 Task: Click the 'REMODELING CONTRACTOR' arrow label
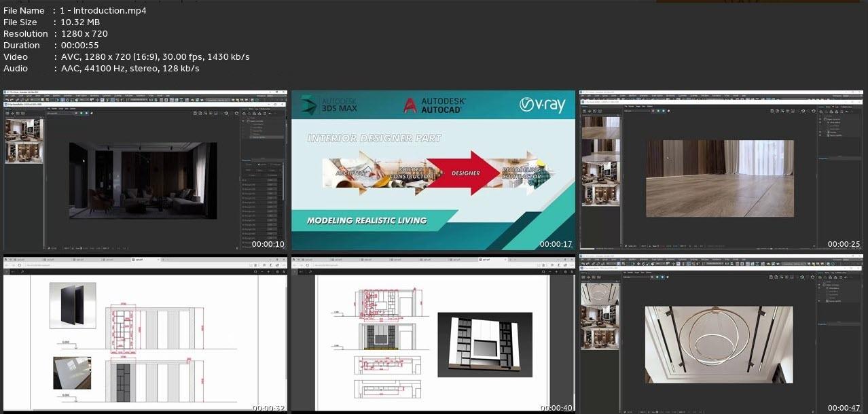tap(521, 173)
